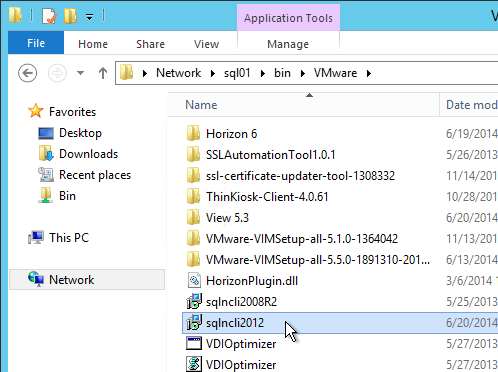Select the ThinKiosk-Client-4.0.61 folder
Image resolution: width=498 pixels, height=372 pixels.
coord(267,197)
